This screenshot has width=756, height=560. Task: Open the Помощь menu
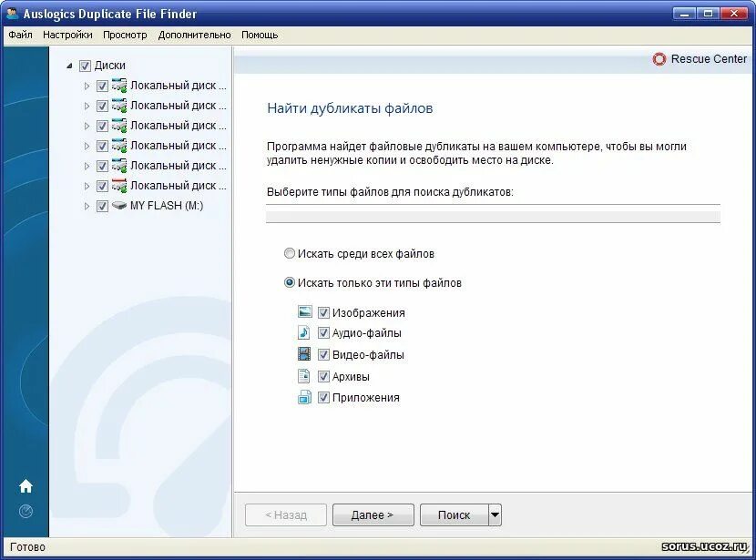coord(260,35)
